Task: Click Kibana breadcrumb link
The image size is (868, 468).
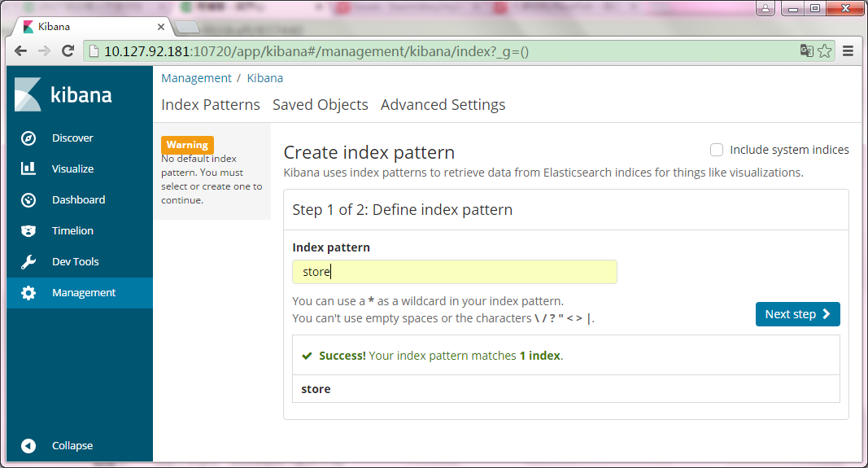Action: [x=264, y=78]
